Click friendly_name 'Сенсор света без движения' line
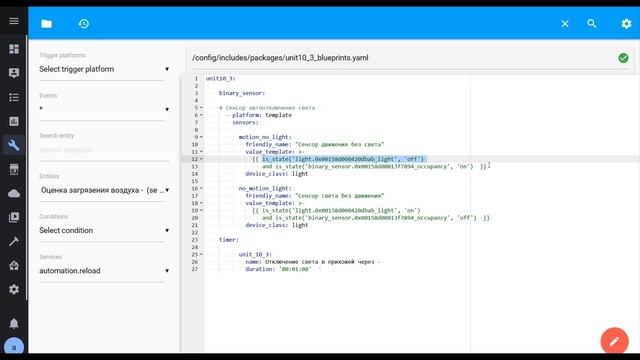 pos(315,196)
